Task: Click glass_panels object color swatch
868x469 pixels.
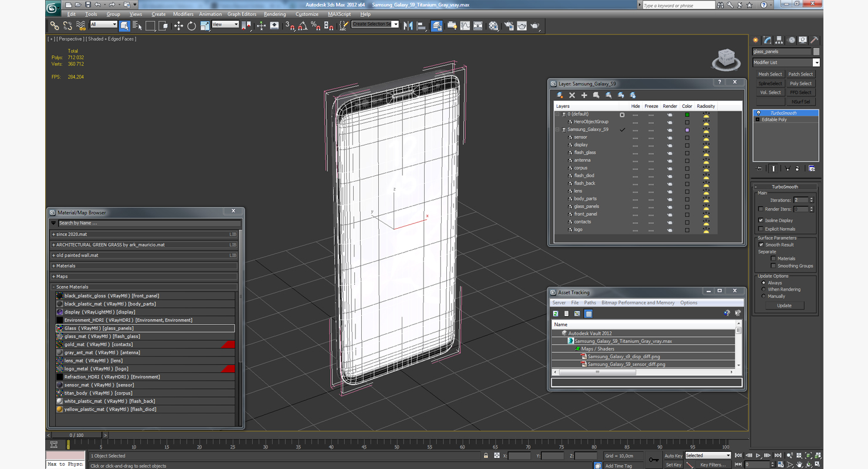Action: pos(816,52)
